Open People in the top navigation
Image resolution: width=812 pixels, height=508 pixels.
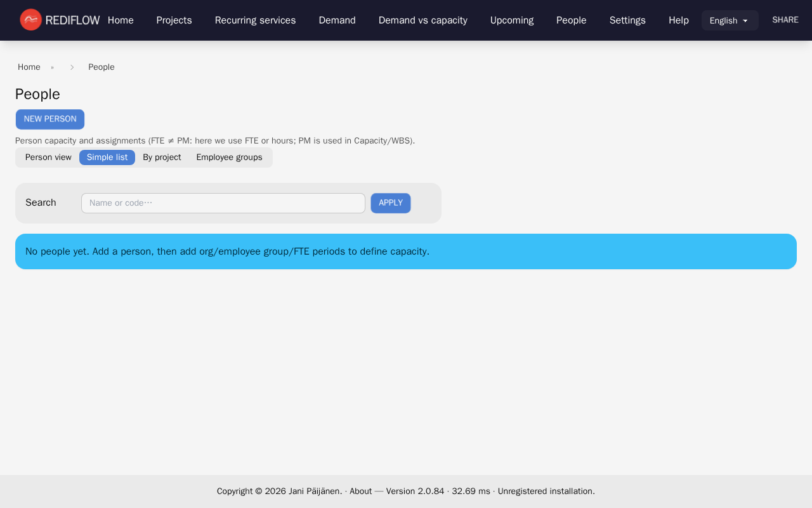[x=571, y=20]
